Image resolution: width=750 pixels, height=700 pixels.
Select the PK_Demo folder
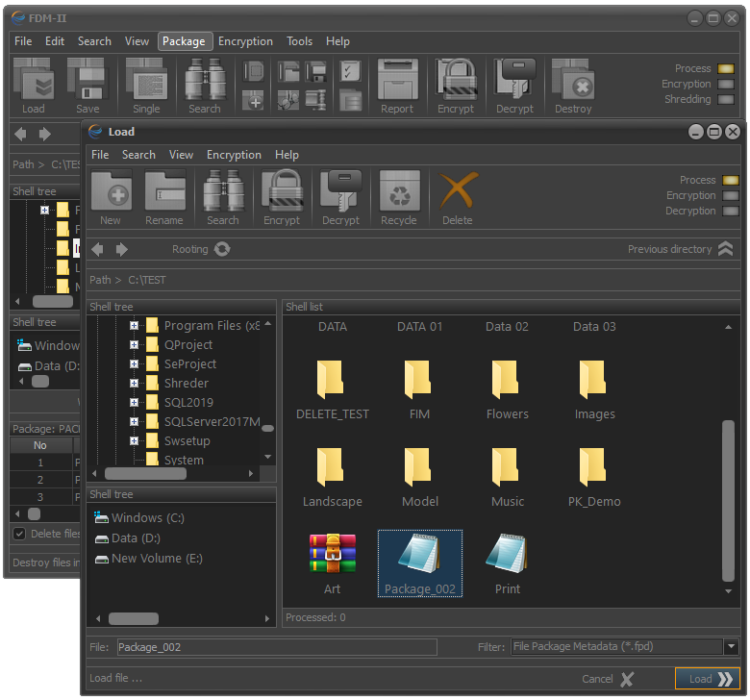tap(594, 477)
